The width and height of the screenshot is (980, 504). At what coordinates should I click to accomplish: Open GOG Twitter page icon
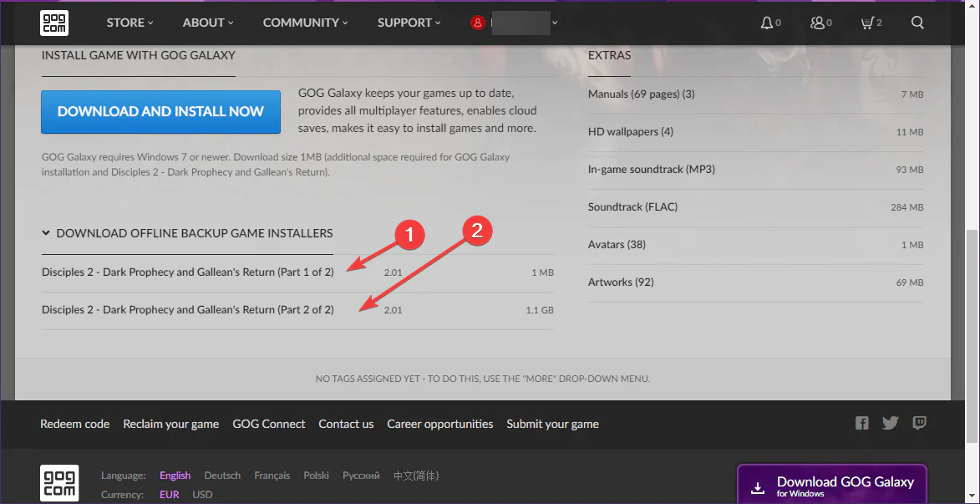[x=890, y=423]
